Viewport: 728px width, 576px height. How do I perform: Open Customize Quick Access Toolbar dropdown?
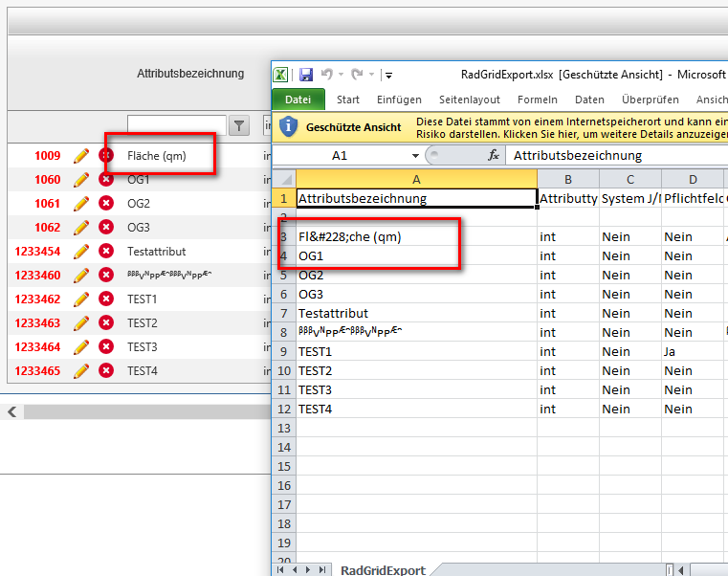389,75
